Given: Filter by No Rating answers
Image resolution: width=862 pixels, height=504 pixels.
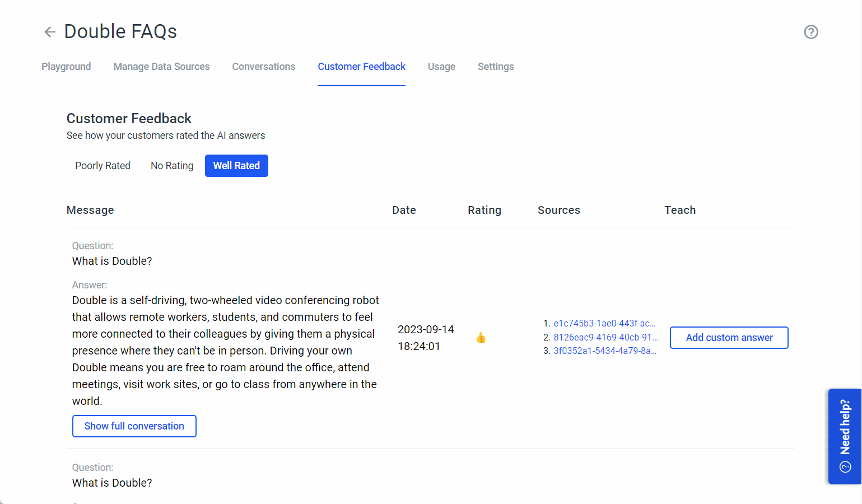Looking at the screenshot, I should click(172, 166).
